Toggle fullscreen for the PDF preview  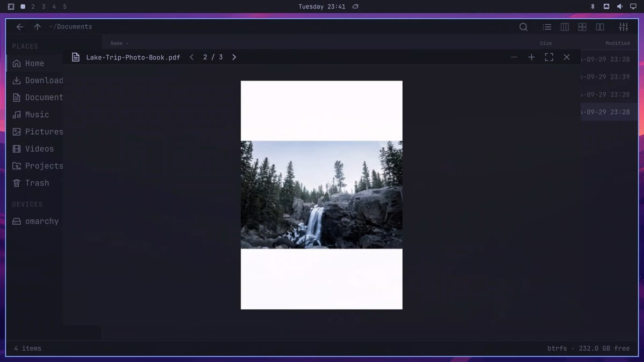tap(549, 57)
